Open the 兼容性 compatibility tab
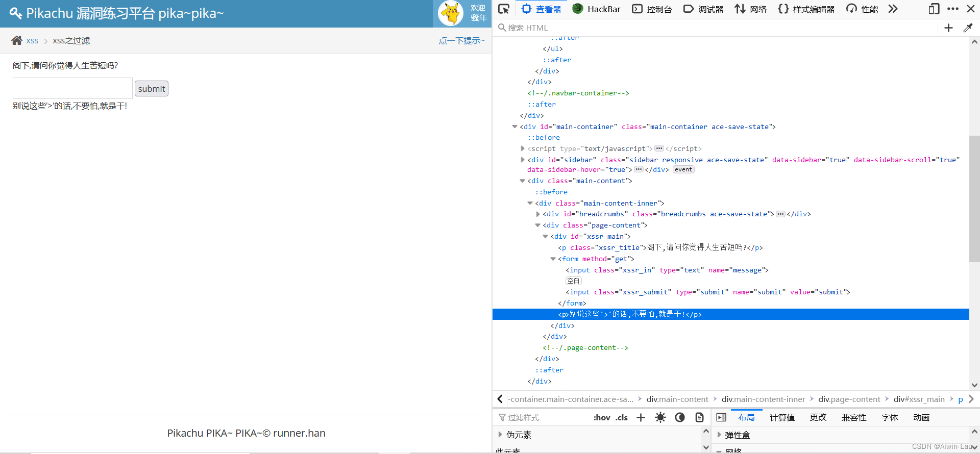The width and height of the screenshot is (980, 454). coord(853,417)
